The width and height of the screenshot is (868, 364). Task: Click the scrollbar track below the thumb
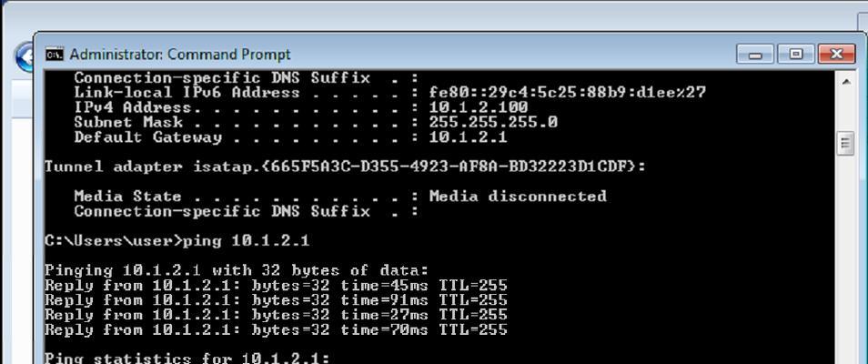click(x=846, y=259)
